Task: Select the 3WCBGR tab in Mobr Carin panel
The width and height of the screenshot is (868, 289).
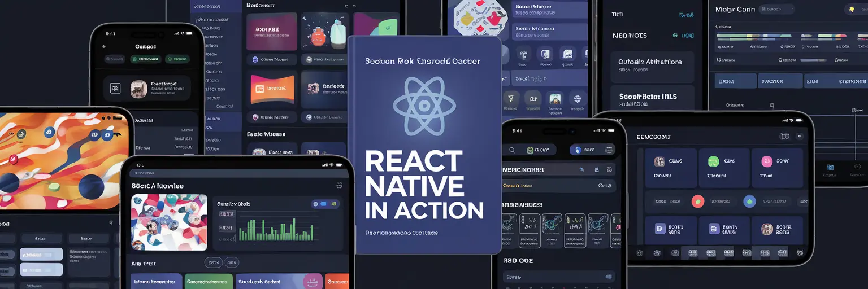Action: tap(780, 81)
